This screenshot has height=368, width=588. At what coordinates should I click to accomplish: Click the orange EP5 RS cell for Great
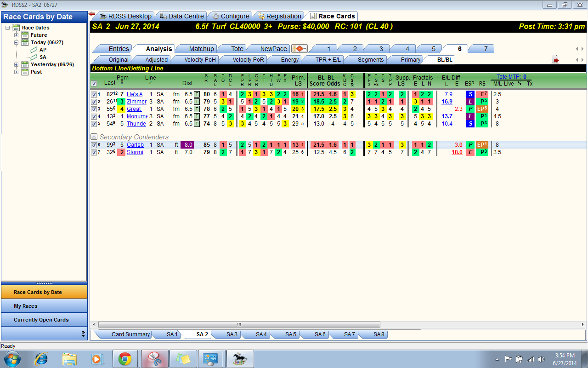click(x=482, y=109)
